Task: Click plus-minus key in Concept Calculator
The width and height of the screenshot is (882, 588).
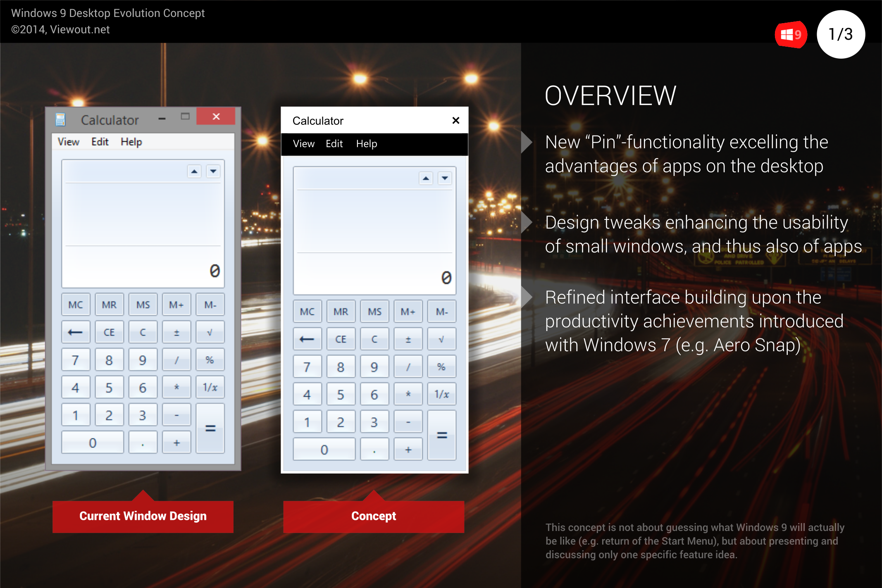Action: coord(408,339)
